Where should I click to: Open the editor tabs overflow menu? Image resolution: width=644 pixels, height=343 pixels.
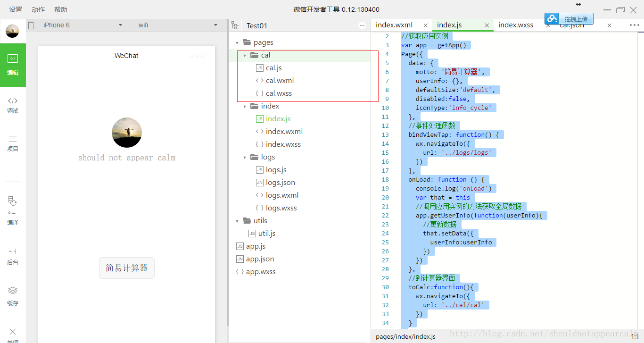[634, 25]
